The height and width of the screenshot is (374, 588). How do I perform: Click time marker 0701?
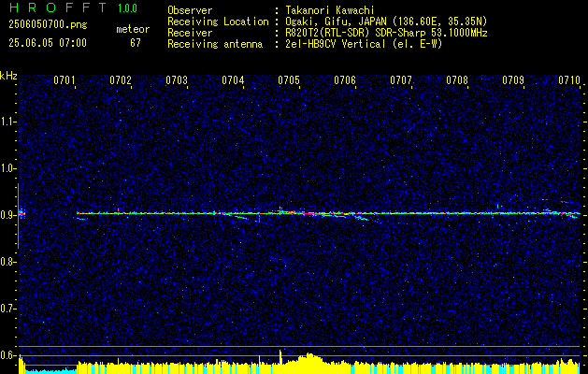[x=65, y=80]
